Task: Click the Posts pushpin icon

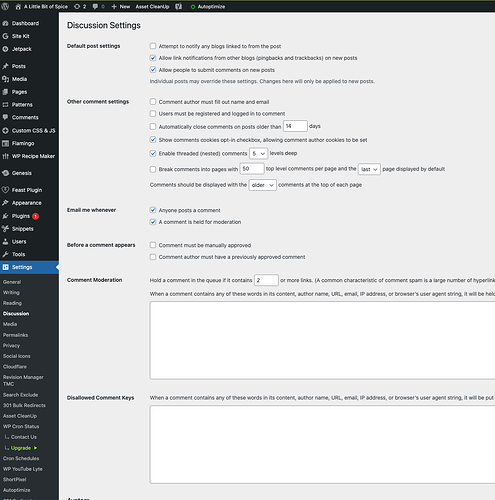Action: pos(5,66)
